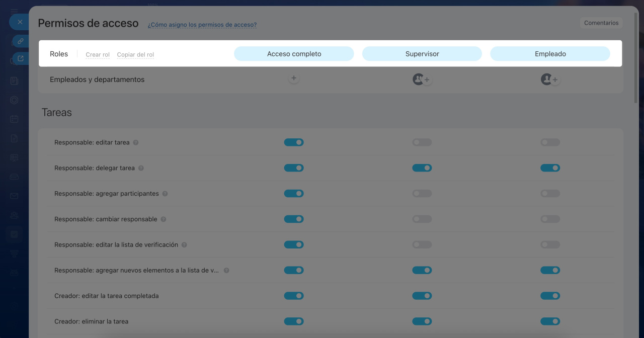Enable 'editar tarea' for Supervisor role

[422, 142]
